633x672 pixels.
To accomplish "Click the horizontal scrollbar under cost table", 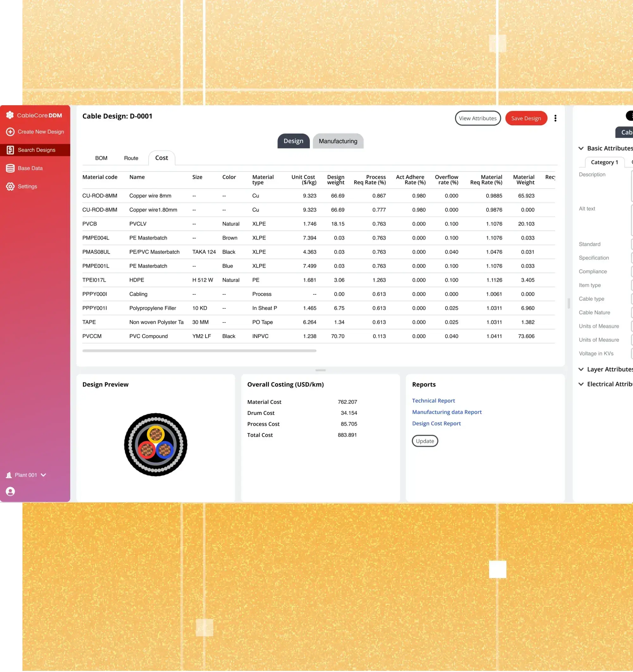I will (199, 351).
